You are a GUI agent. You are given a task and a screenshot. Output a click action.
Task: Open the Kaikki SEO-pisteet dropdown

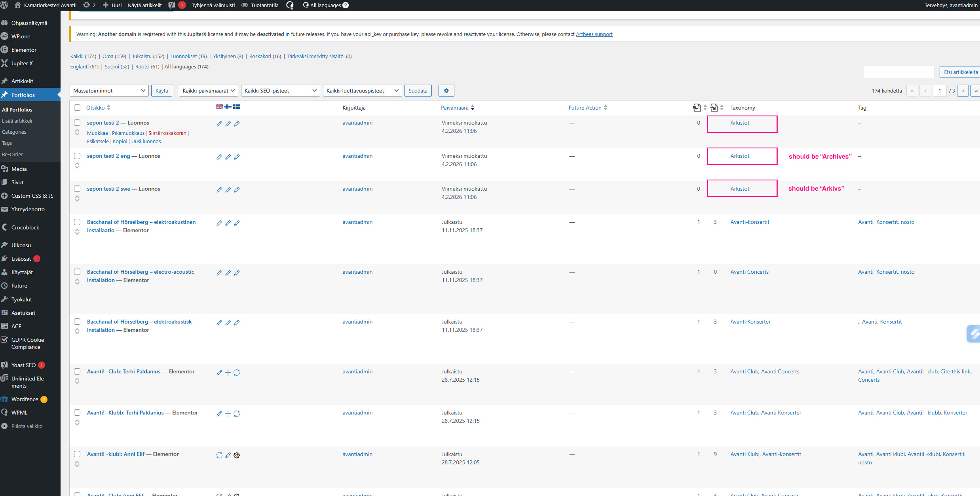pyautogui.click(x=280, y=91)
